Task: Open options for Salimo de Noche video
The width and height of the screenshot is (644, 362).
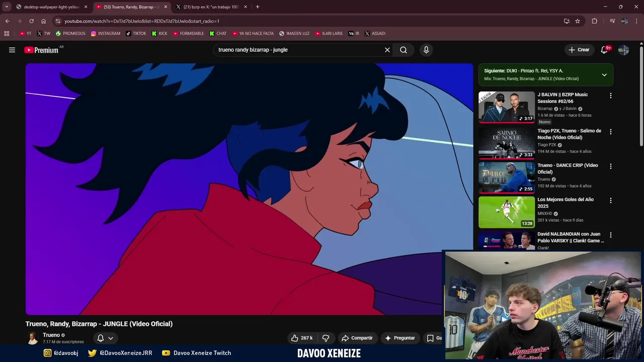Action: tap(611, 132)
